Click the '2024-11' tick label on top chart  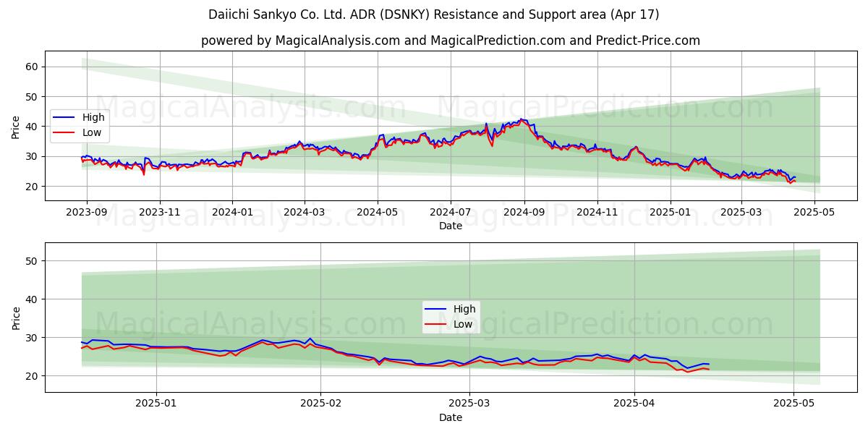(597, 214)
